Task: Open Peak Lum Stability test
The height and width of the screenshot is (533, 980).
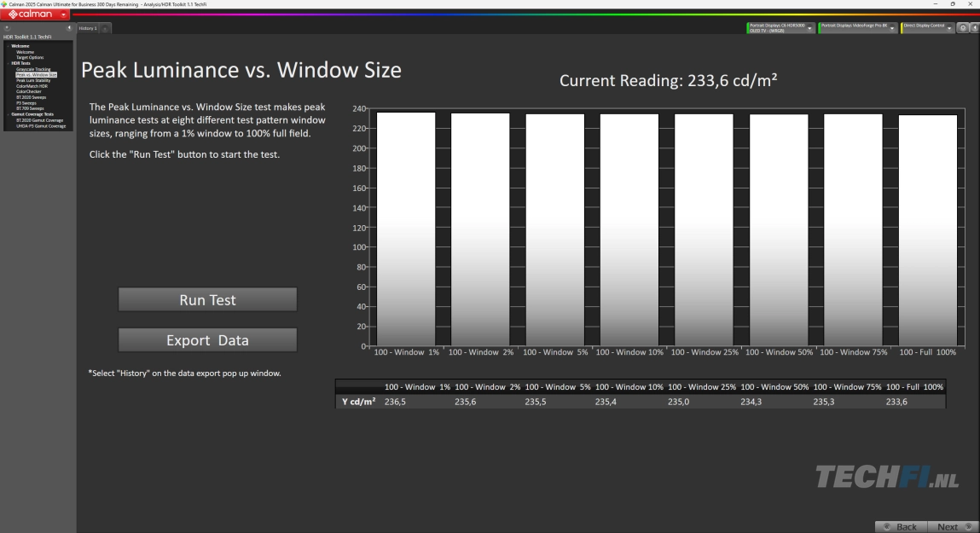Action: pyautogui.click(x=33, y=80)
